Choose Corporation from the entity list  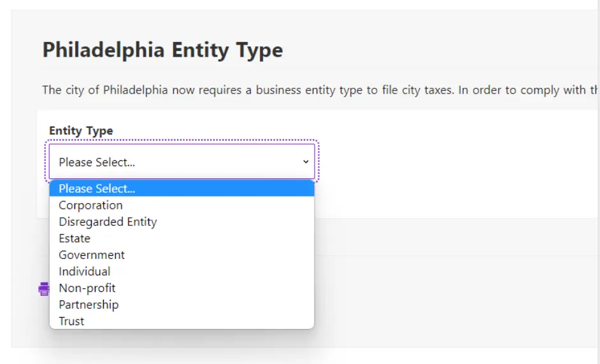pyautogui.click(x=90, y=205)
